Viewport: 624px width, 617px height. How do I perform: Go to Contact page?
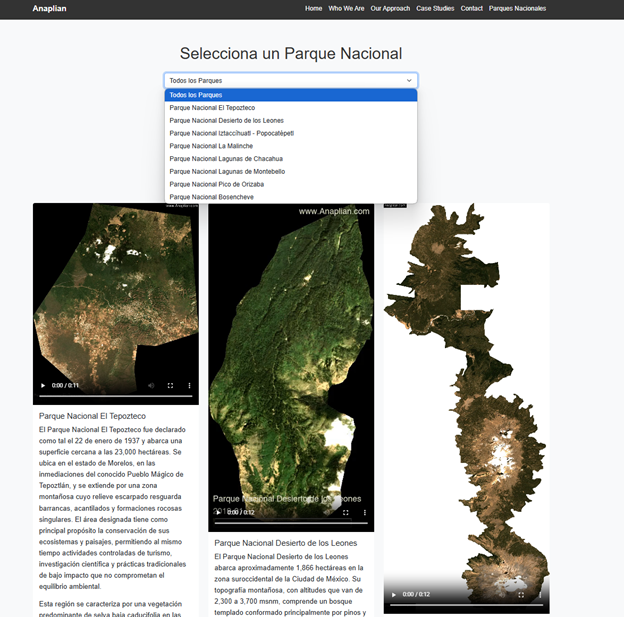click(x=472, y=8)
